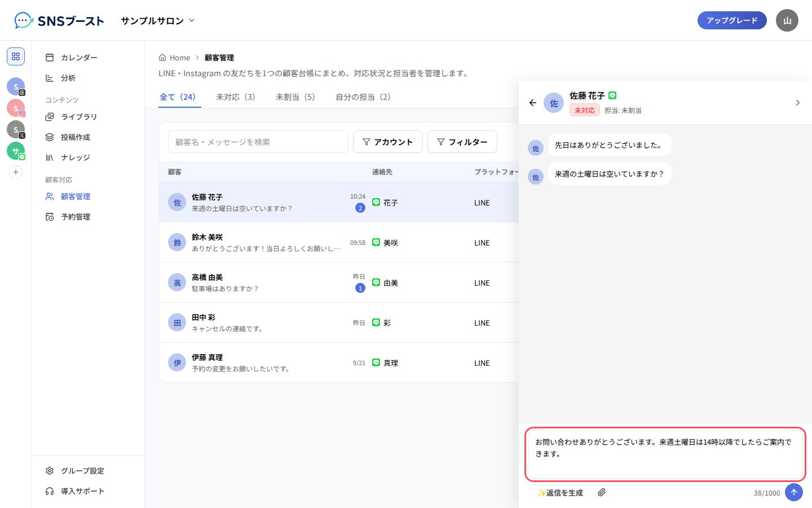This screenshot has width=812, height=508.
Task: Open 投稿作成 in the sidebar
Action: click(x=88, y=137)
